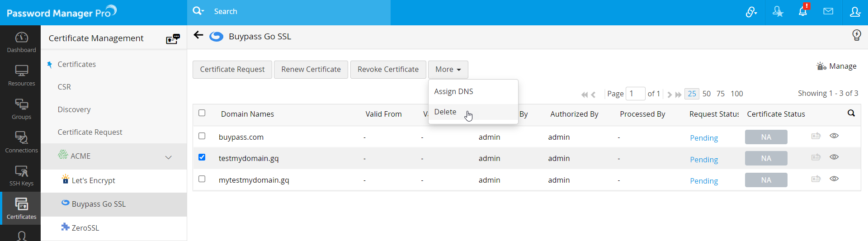Check the mytestmydomain.gq row checkbox
This screenshot has width=868, height=241.
click(202, 179)
